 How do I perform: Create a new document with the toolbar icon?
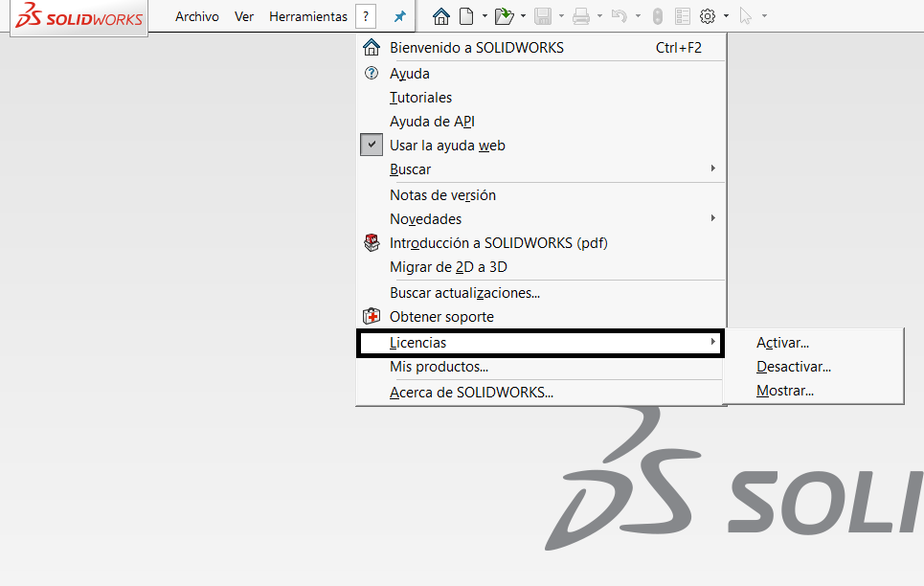pyautogui.click(x=466, y=16)
